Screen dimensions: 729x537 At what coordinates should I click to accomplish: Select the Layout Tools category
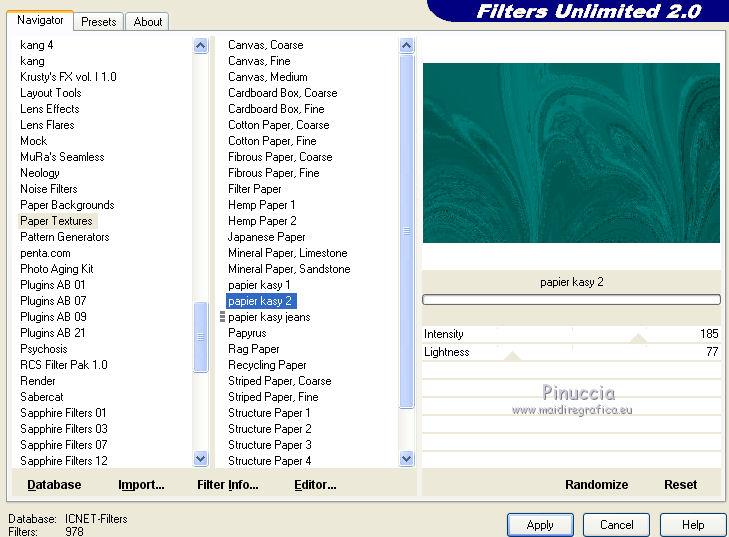coord(51,93)
